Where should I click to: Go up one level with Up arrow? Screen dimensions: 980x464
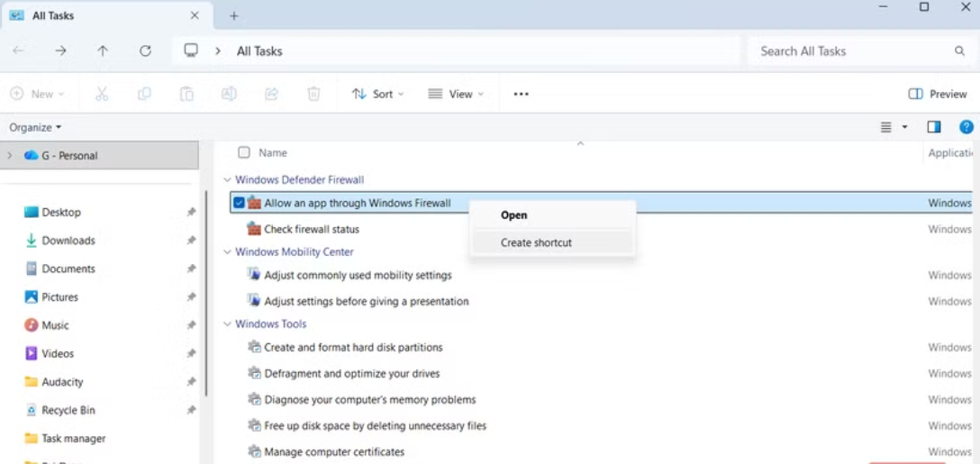coord(103,51)
